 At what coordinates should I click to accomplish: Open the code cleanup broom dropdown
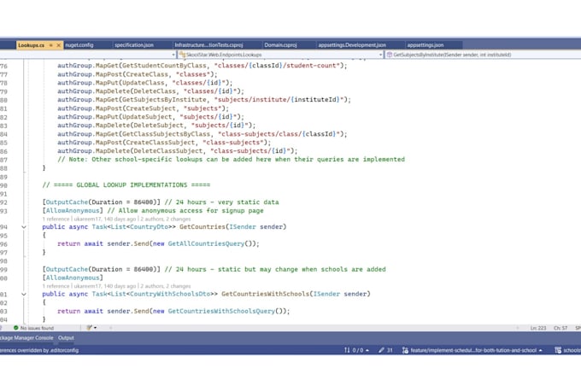91,328
